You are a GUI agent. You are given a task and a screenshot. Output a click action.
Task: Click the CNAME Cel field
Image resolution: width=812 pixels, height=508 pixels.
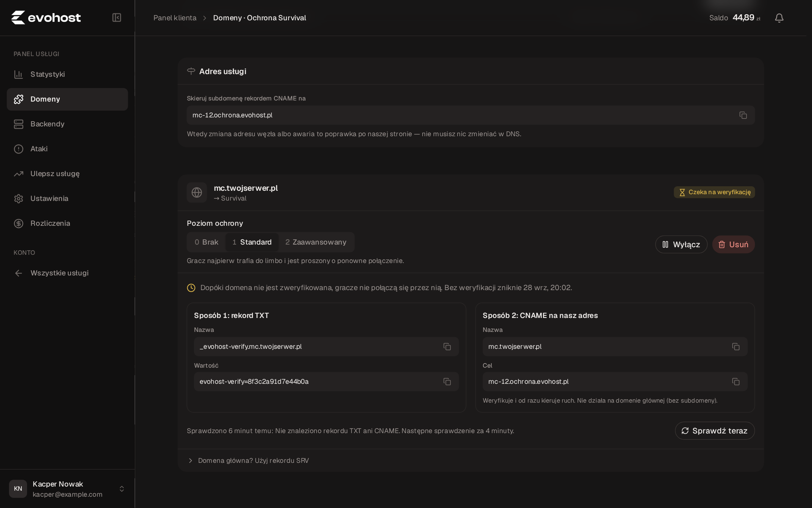pos(615,382)
